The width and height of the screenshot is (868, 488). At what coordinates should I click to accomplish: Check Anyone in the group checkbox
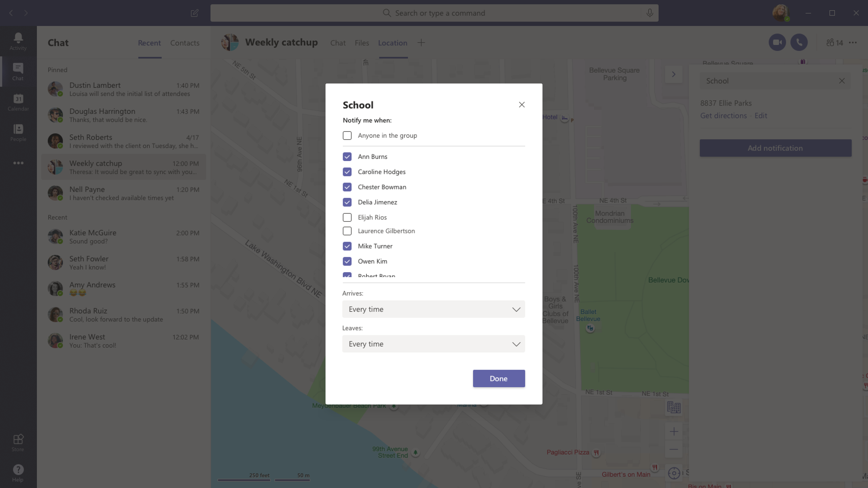click(347, 135)
